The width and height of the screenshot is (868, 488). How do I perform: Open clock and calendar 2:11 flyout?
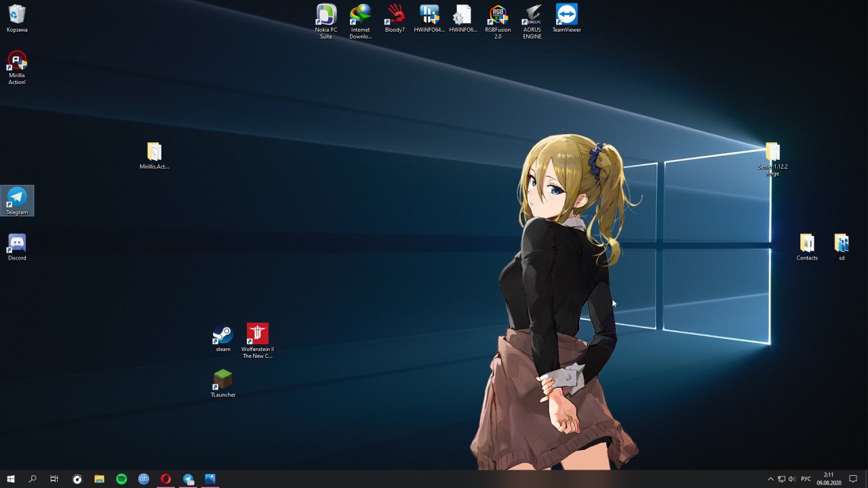coord(828,479)
